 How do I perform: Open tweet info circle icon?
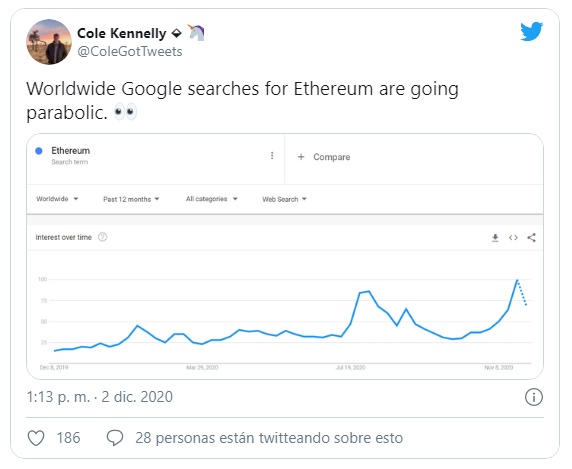pyautogui.click(x=534, y=397)
